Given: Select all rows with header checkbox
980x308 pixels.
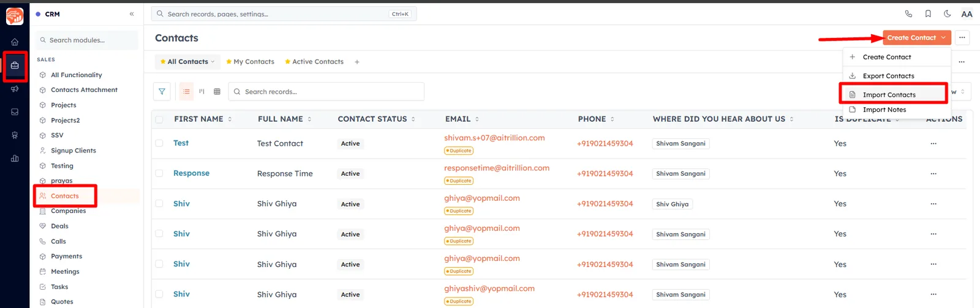Looking at the screenshot, I should (x=159, y=119).
